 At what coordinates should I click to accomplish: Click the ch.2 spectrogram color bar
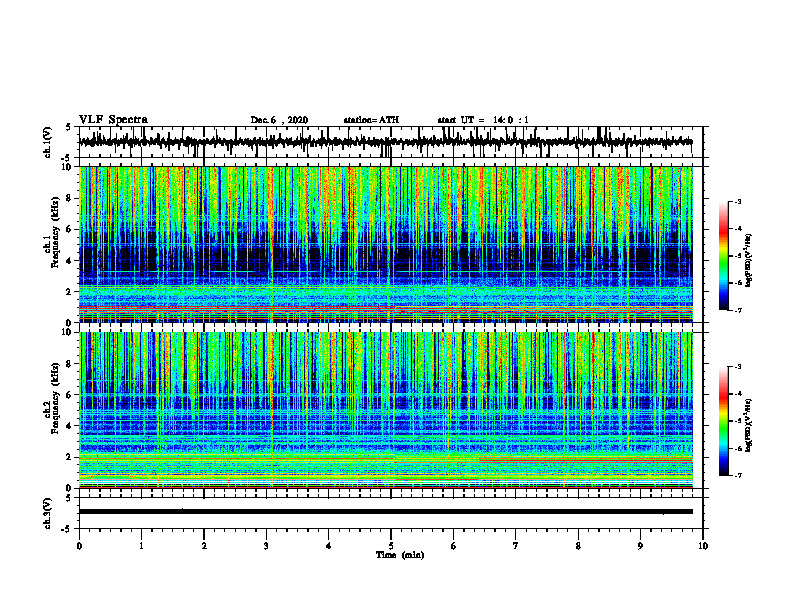[723, 421]
